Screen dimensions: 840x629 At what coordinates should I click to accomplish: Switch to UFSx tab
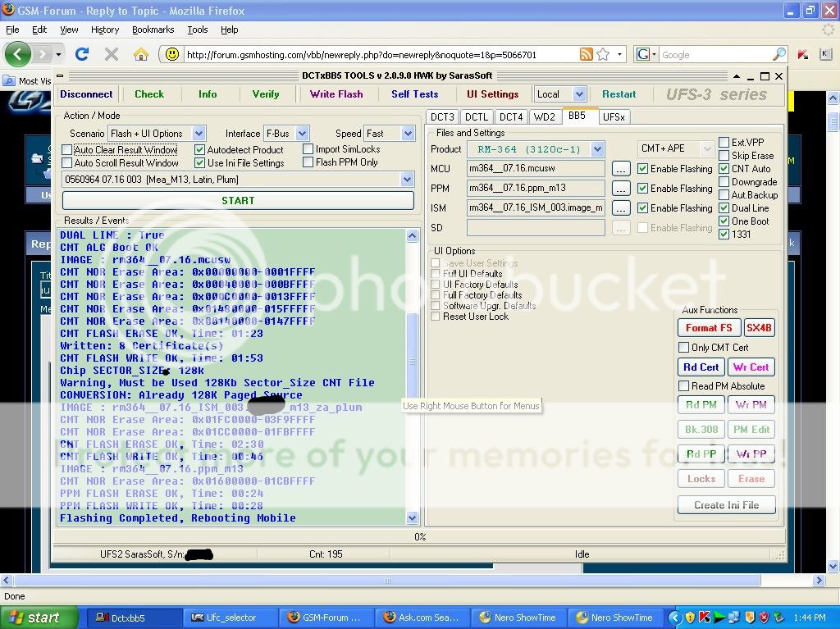(x=614, y=116)
